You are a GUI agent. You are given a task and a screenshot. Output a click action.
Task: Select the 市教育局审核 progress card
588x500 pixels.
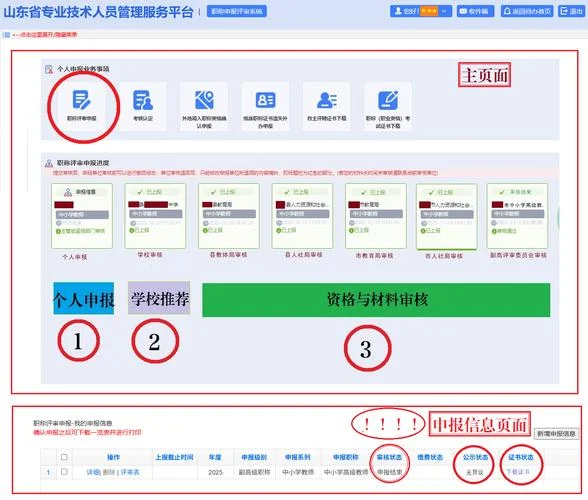coord(376,216)
